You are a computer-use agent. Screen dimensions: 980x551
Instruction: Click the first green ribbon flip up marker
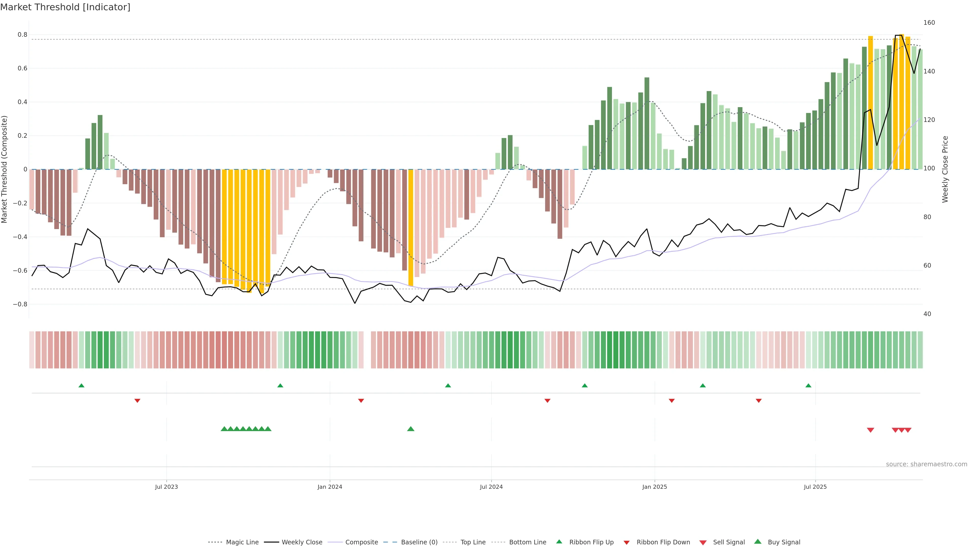(x=81, y=386)
